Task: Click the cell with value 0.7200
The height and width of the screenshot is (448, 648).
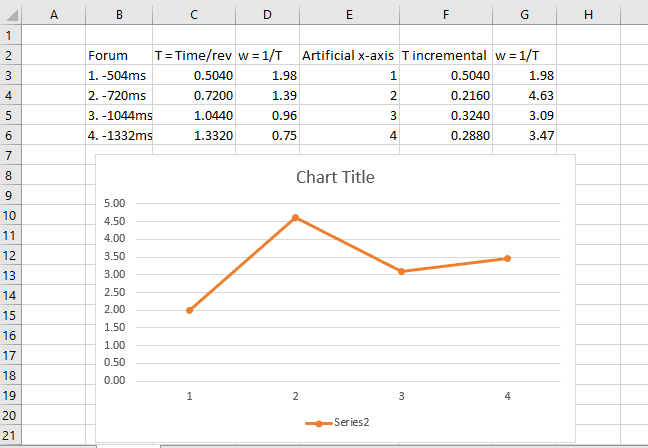Action: pyautogui.click(x=193, y=96)
